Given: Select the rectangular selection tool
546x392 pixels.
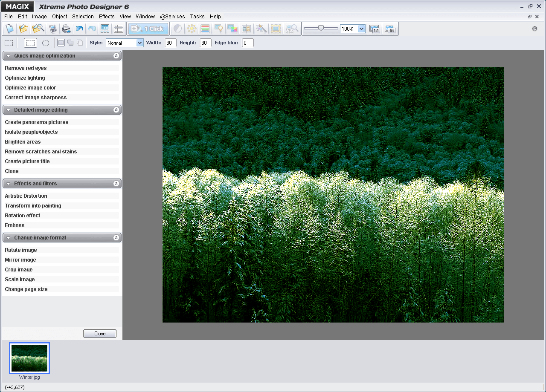Looking at the screenshot, I should click(30, 43).
